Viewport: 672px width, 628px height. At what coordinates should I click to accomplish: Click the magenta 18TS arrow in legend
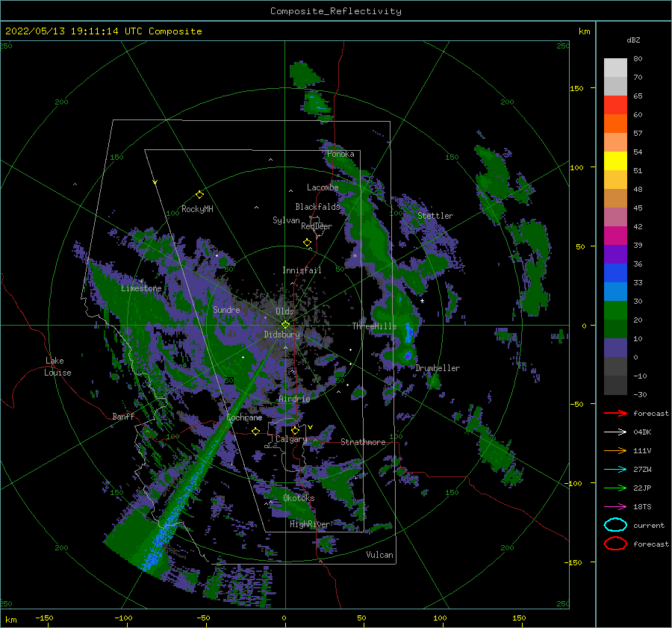point(615,507)
